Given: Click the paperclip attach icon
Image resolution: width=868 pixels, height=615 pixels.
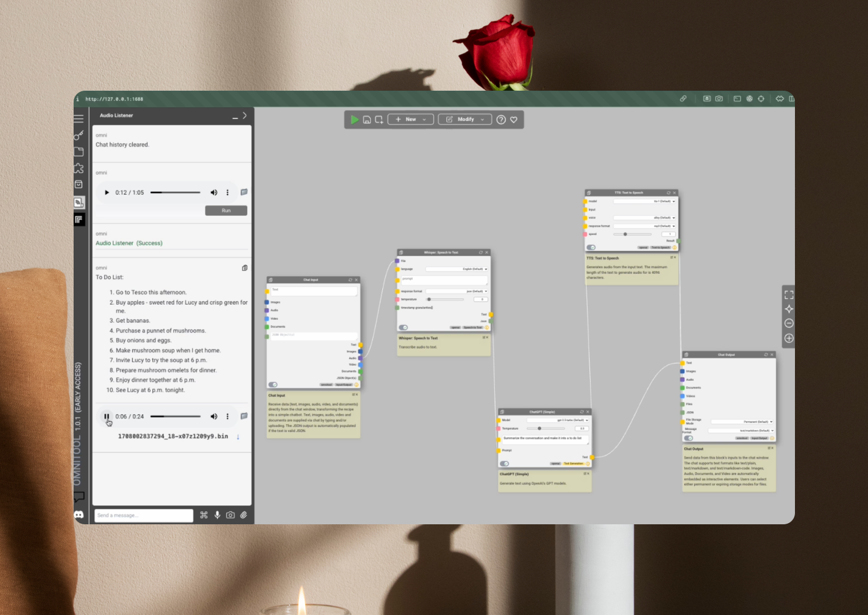Looking at the screenshot, I should [244, 515].
